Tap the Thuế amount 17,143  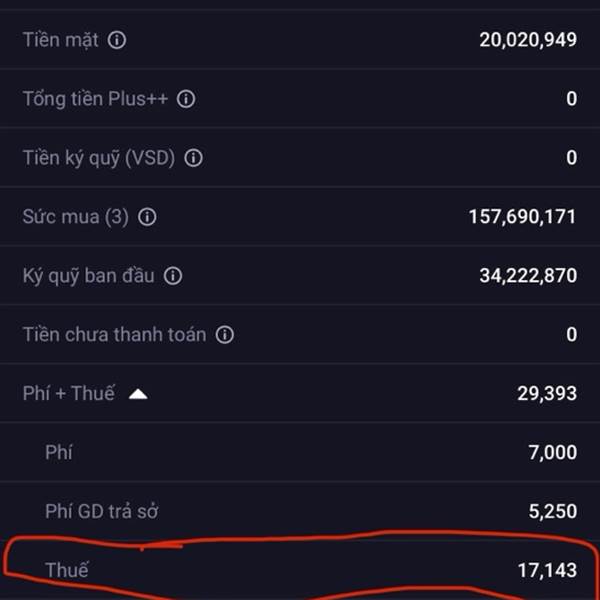coord(548,570)
